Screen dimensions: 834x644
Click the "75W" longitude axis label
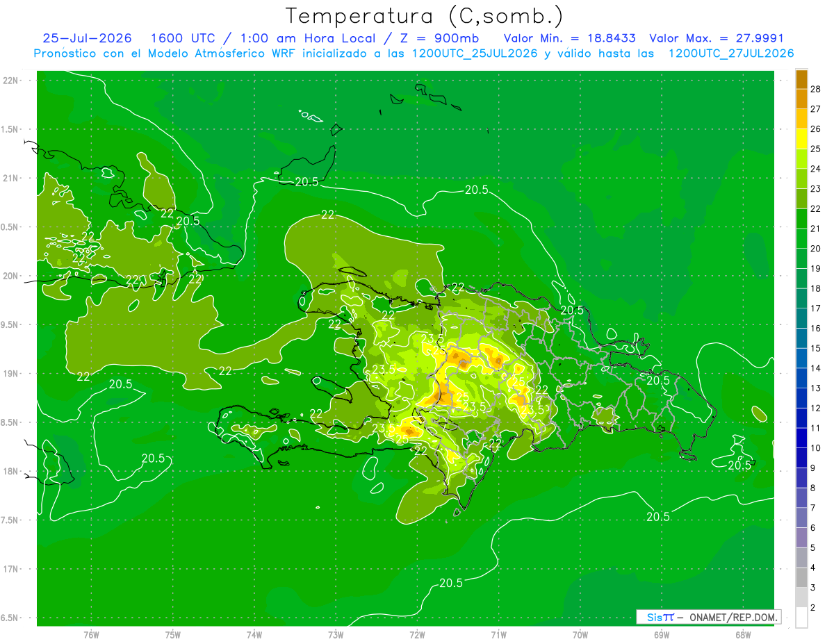172,635
